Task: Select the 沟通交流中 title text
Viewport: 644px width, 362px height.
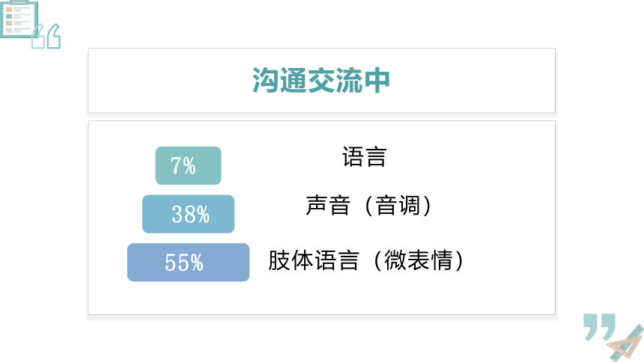Action: click(x=321, y=81)
